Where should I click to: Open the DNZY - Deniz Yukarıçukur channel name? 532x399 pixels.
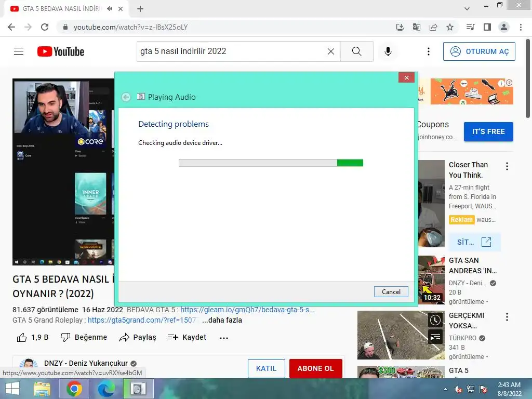coord(86,363)
